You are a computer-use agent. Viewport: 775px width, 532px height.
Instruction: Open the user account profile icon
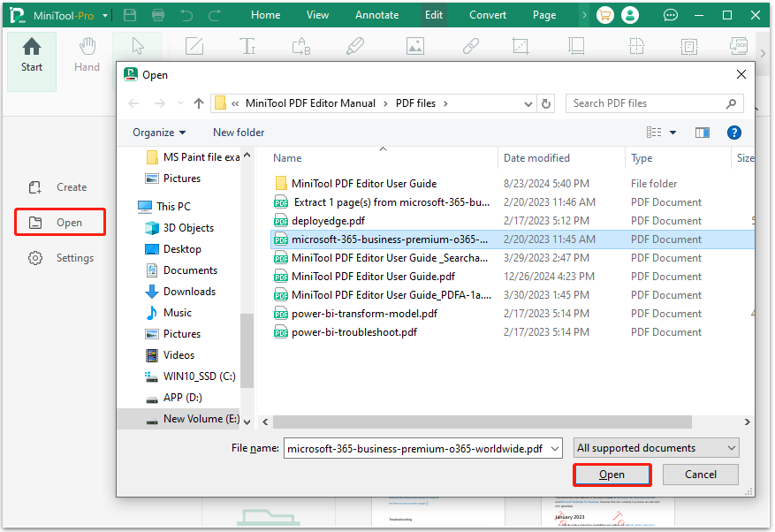[x=629, y=15]
